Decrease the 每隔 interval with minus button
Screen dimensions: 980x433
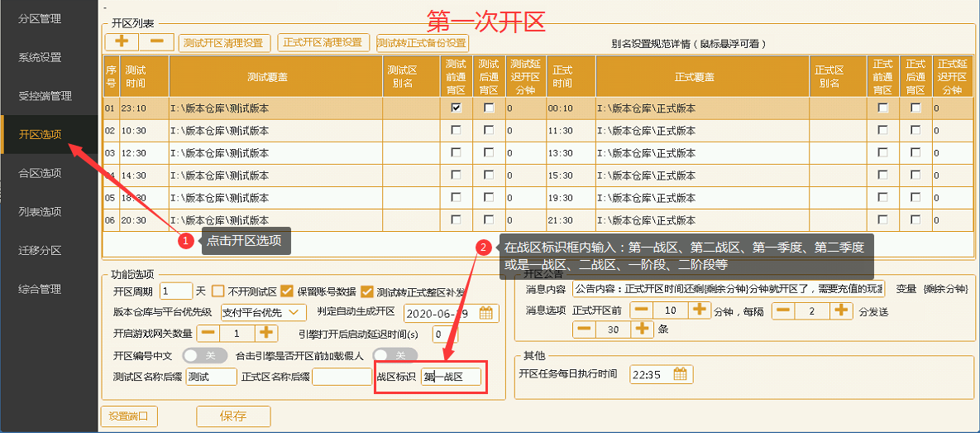(x=784, y=310)
